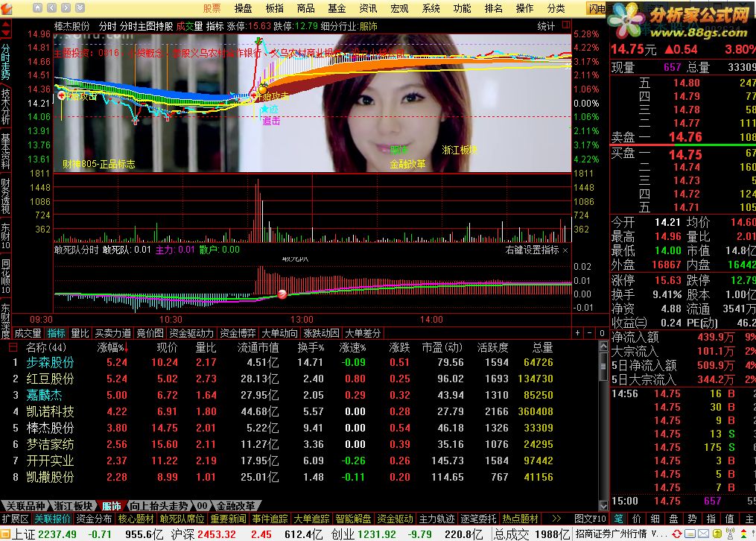Click the plus zoom button below chart
The height and width of the screenshot is (541, 756).
(577, 332)
